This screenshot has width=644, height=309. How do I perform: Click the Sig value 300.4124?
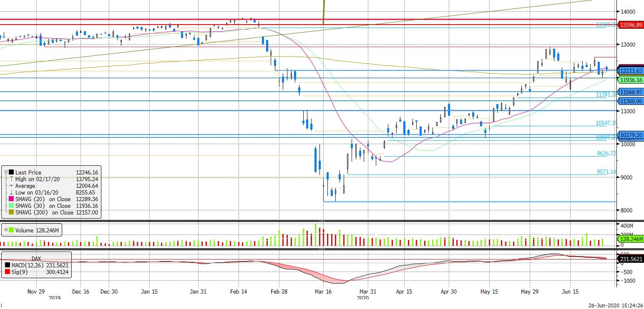click(57, 272)
